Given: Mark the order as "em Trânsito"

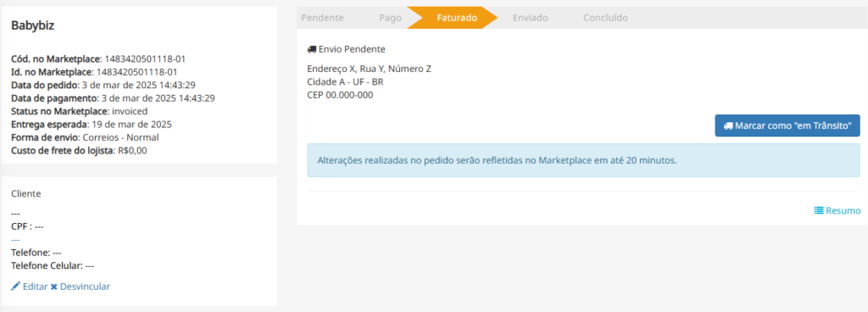Looking at the screenshot, I should (787, 125).
